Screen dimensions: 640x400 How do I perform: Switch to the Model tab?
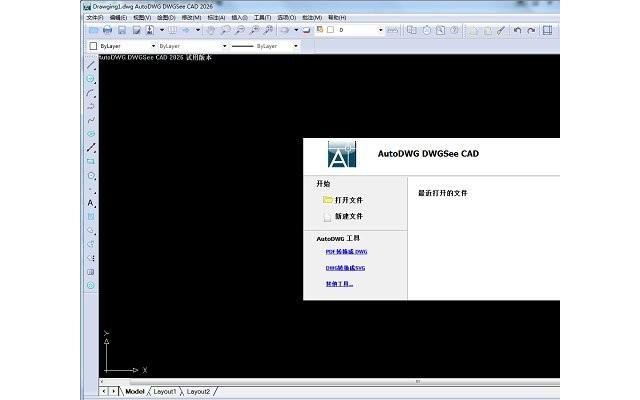[135, 391]
